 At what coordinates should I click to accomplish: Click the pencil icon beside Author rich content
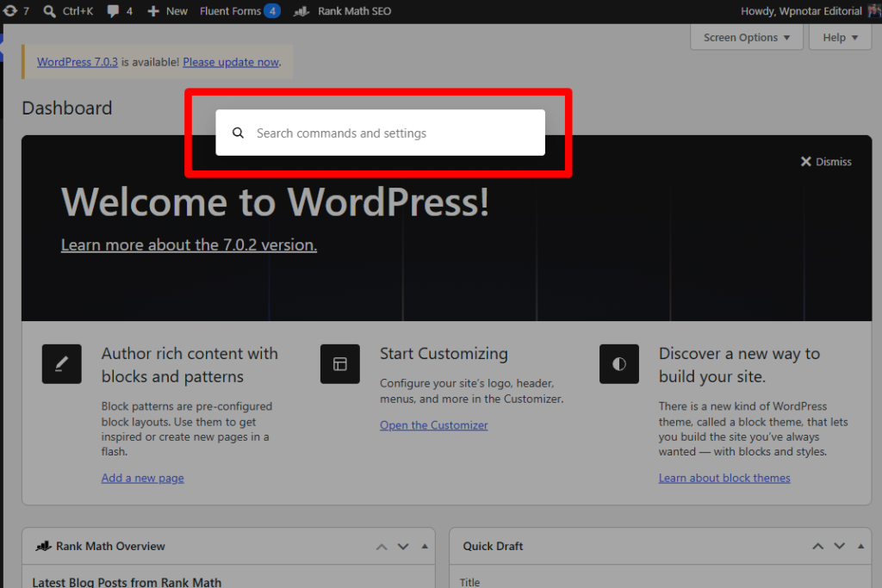click(x=62, y=363)
